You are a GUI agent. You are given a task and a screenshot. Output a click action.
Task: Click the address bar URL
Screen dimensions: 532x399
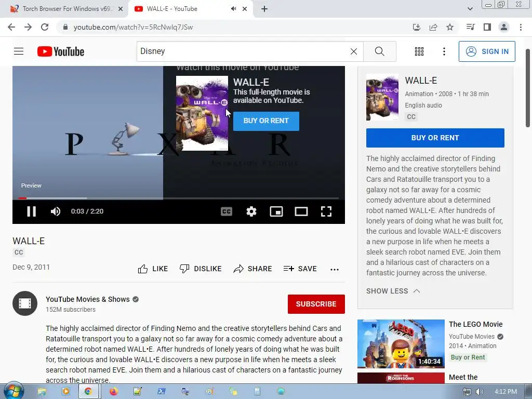click(x=133, y=27)
